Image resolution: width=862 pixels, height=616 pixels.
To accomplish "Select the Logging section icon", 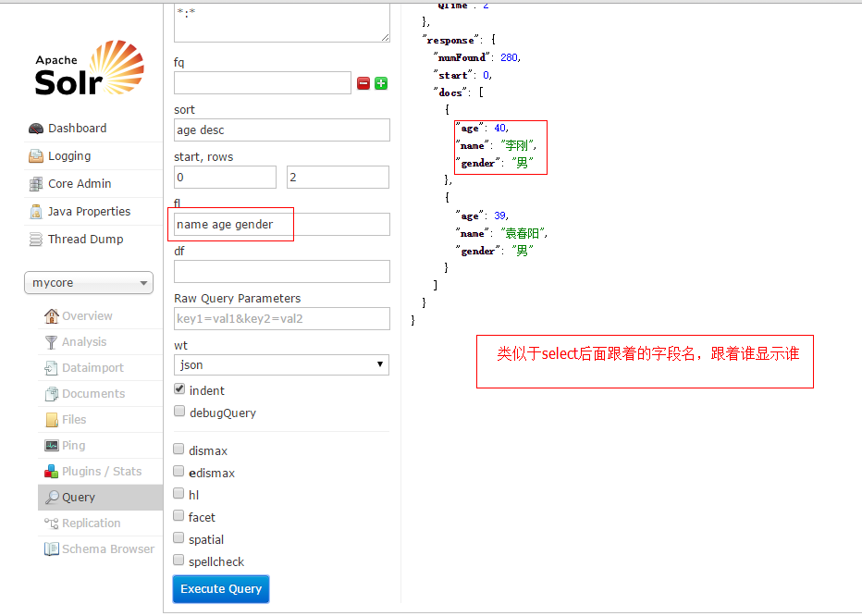I will coord(35,155).
